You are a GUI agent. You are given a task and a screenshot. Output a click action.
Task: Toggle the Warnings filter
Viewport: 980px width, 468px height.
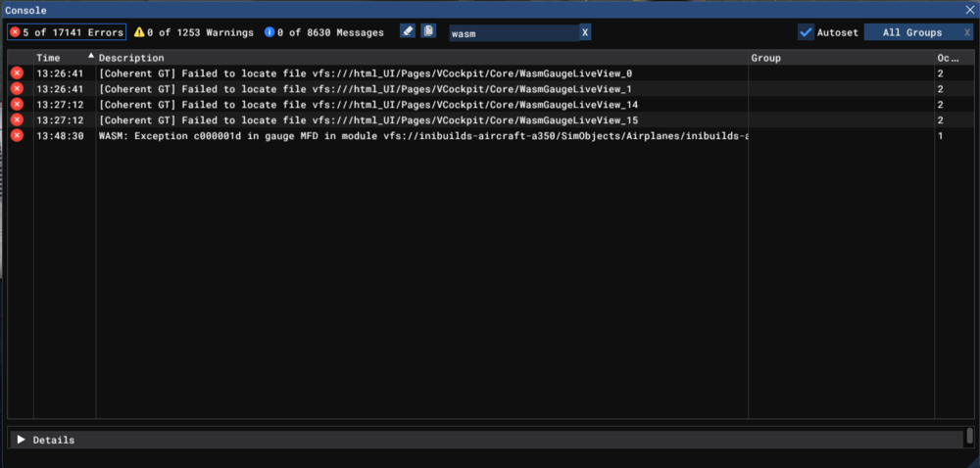[x=194, y=32]
